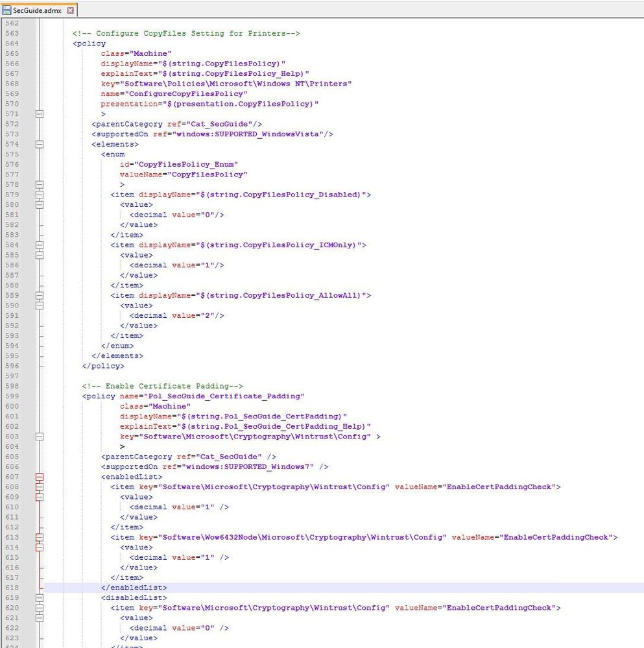
Task: Click the <elements> tag on line 574
Action: tap(115, 144)
